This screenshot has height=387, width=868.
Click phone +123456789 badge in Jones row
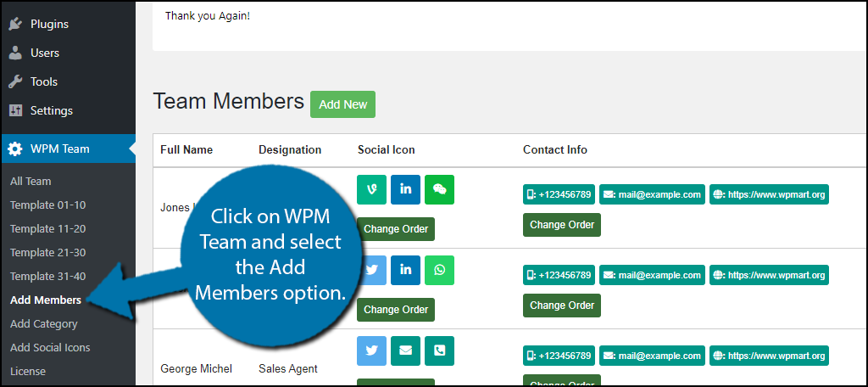point(559,194)
